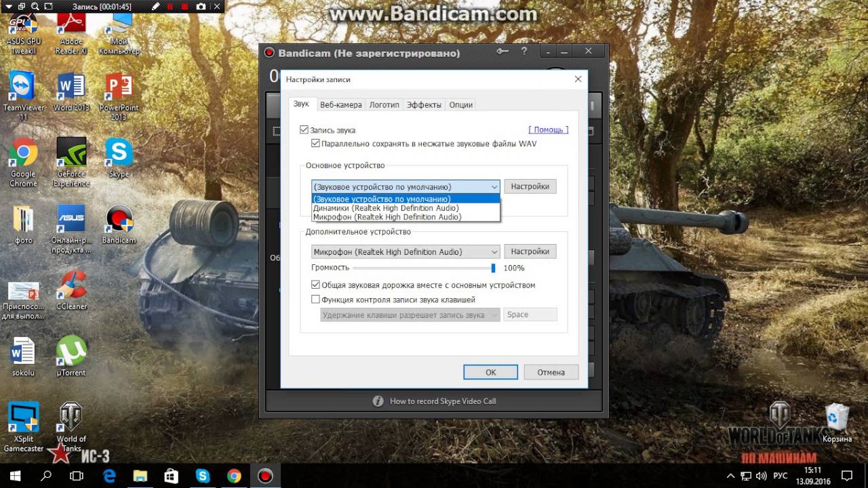This screenshot has height=488, width=868.
Task: Select the Bandicam desktop icon
Action: tap(119, 224)
